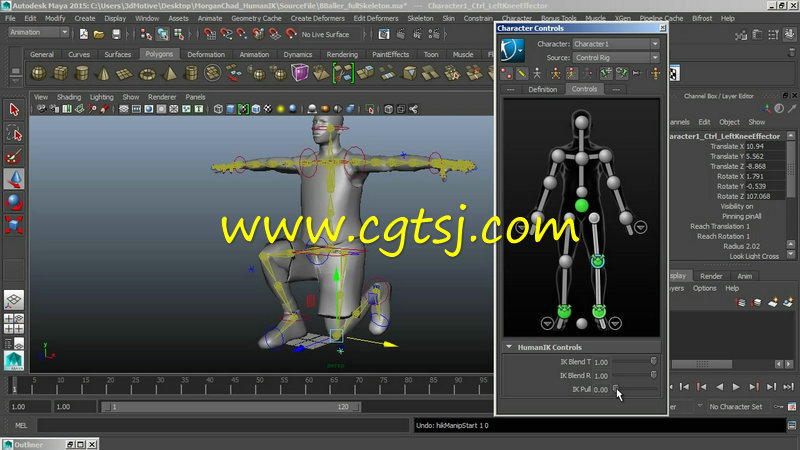The image size is (800, 450).
Task: Expand the right foot detail arrow
Action: pyautogui.click(x=547, y=323)
